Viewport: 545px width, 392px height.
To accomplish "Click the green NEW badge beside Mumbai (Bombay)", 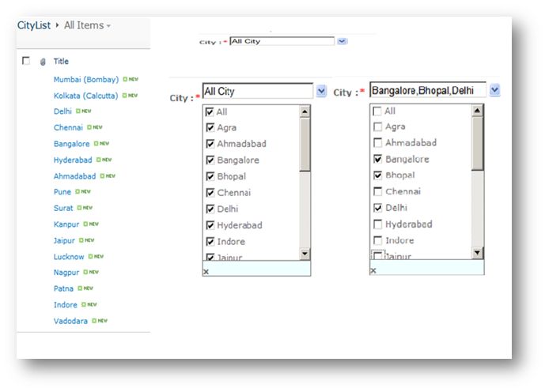I will tap(131, 79).
